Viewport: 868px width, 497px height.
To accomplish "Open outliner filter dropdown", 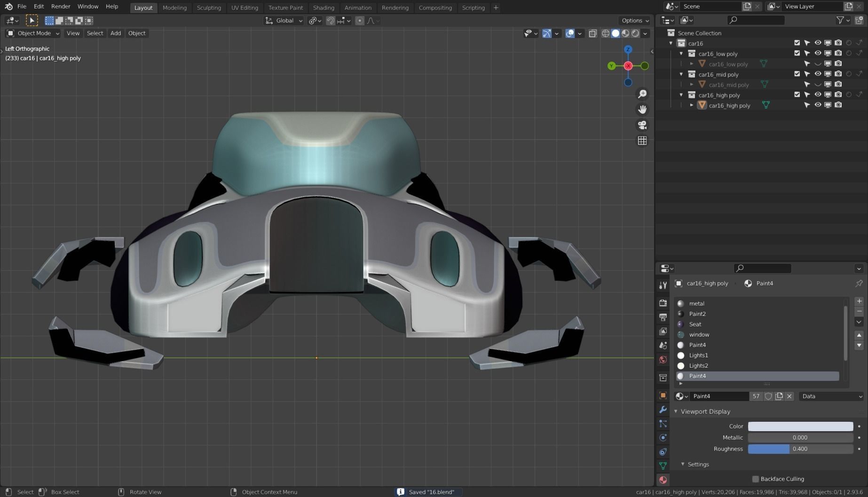I will pos(843,20).
